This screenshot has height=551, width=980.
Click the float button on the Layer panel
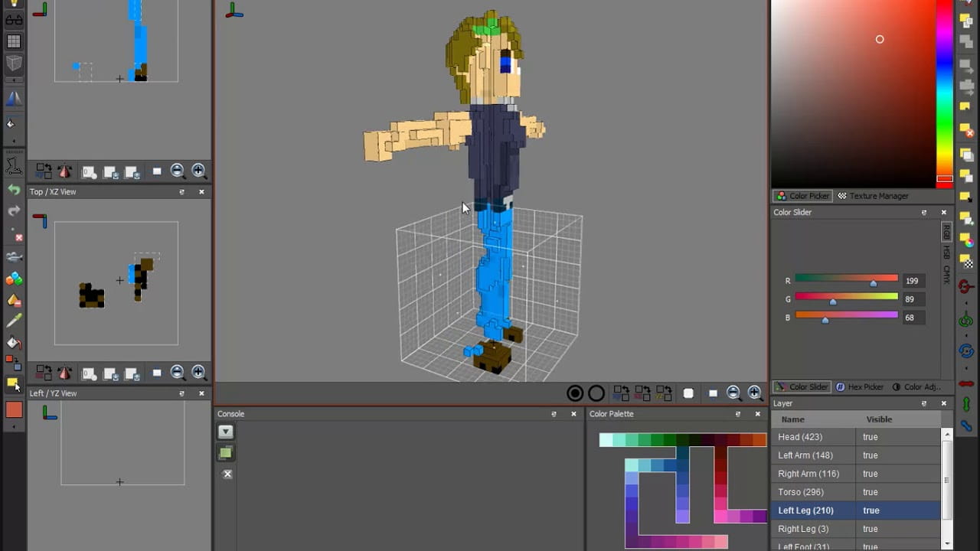coord(924,403)
